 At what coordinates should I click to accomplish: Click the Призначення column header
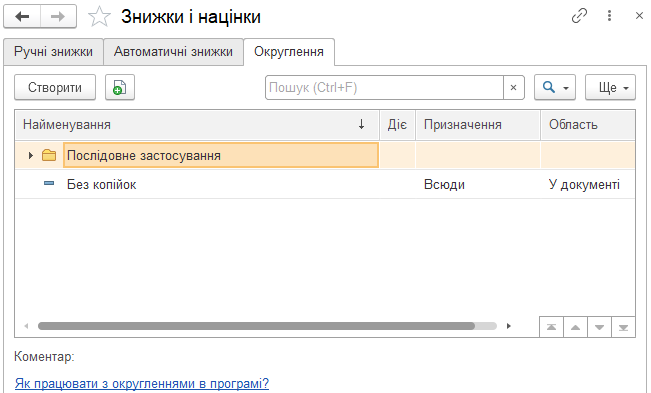click(x=478, y=124)
